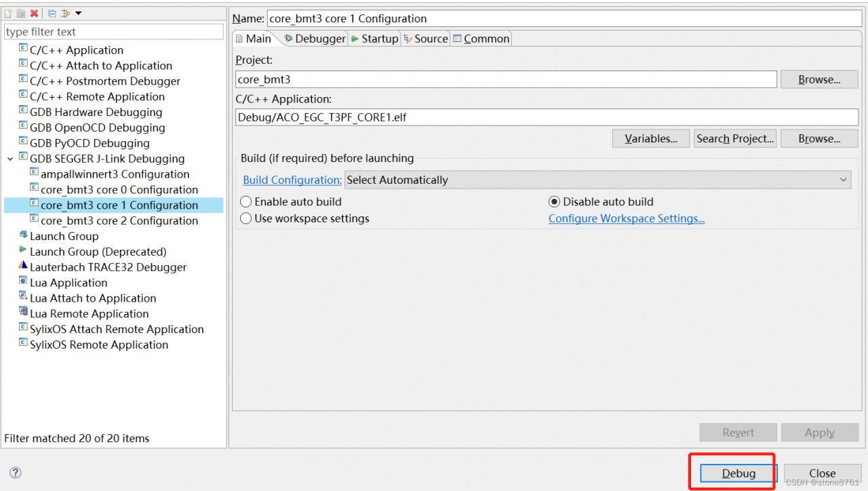Click the filter launch configurations icon
Image resolution: width=868 pixels, height=491 pixels.
click(65, 14)
